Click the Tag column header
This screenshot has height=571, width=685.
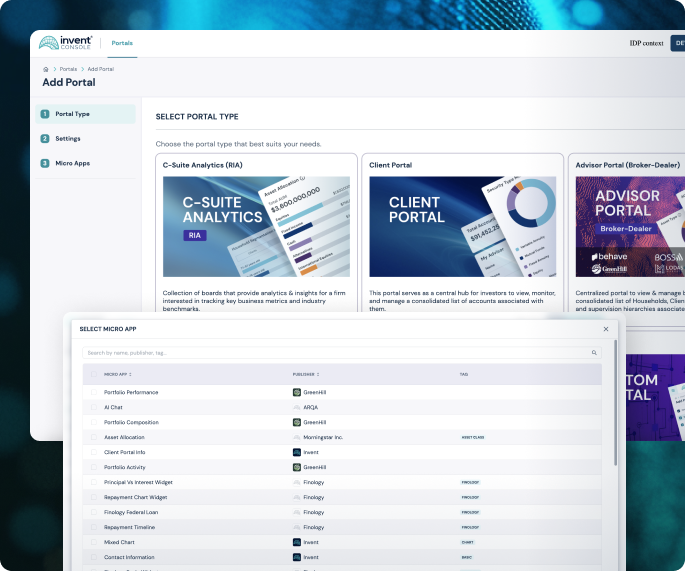coord(464,374)
